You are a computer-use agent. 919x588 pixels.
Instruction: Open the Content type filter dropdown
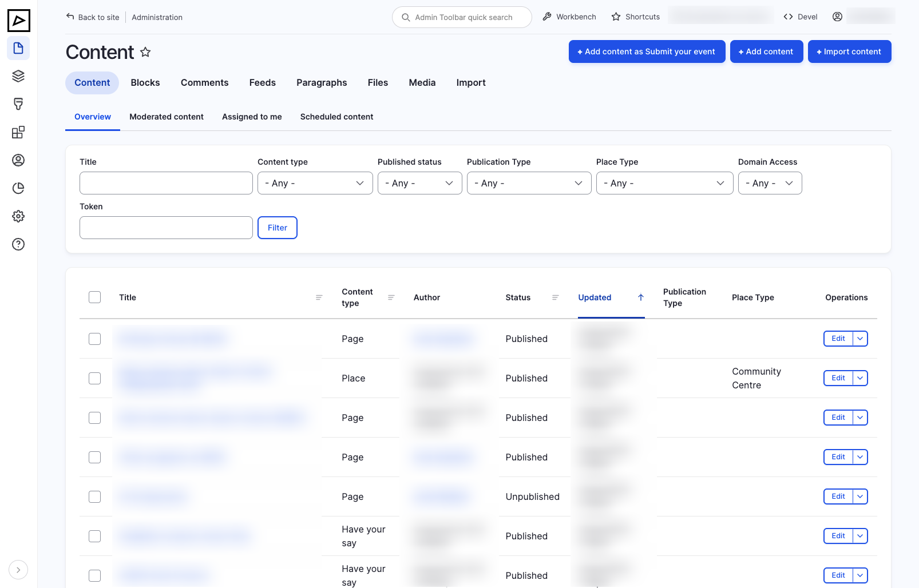[x=315, y=183]
